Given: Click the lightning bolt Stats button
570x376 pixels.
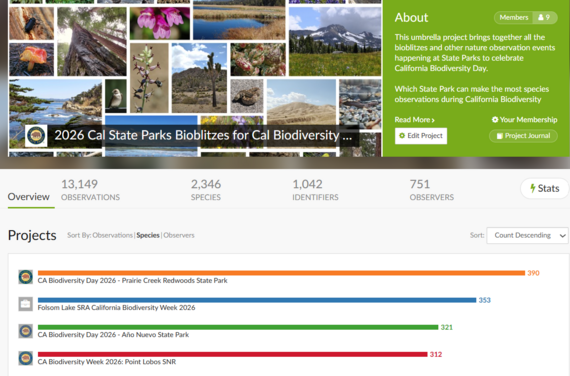Looking at the screenshot, I should pos(544,188).
